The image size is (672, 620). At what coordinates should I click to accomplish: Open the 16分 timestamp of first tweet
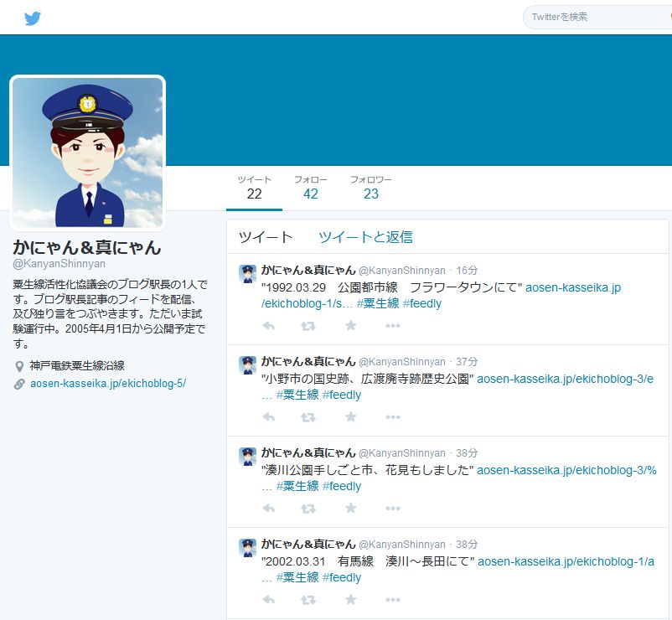point(467,271)
